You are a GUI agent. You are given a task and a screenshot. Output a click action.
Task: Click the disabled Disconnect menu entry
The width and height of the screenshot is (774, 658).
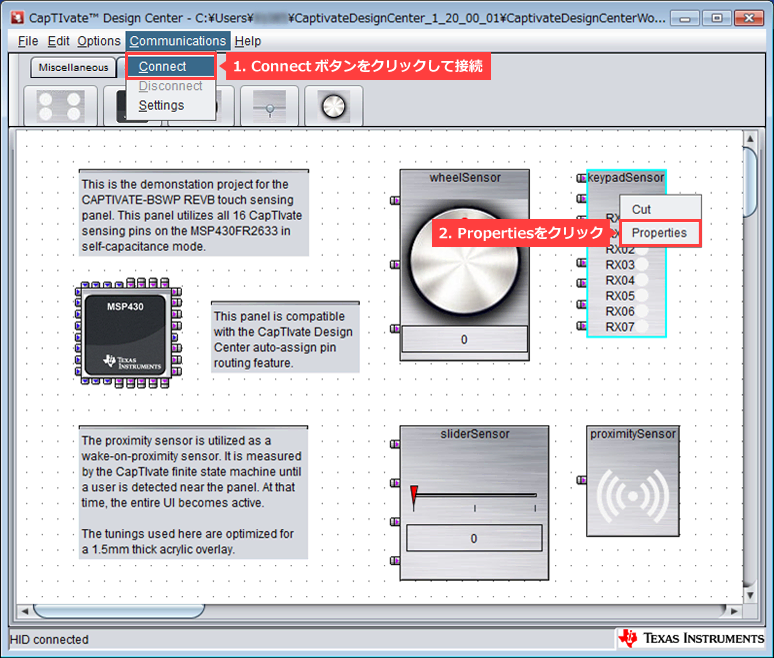[171, 86]
